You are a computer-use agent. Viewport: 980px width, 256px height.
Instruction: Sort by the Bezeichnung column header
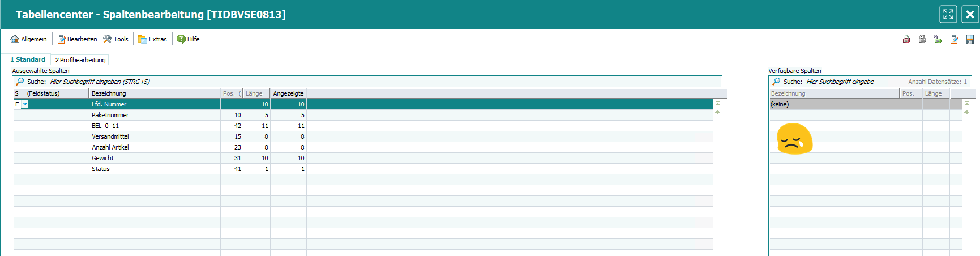(x=154, y=93)
